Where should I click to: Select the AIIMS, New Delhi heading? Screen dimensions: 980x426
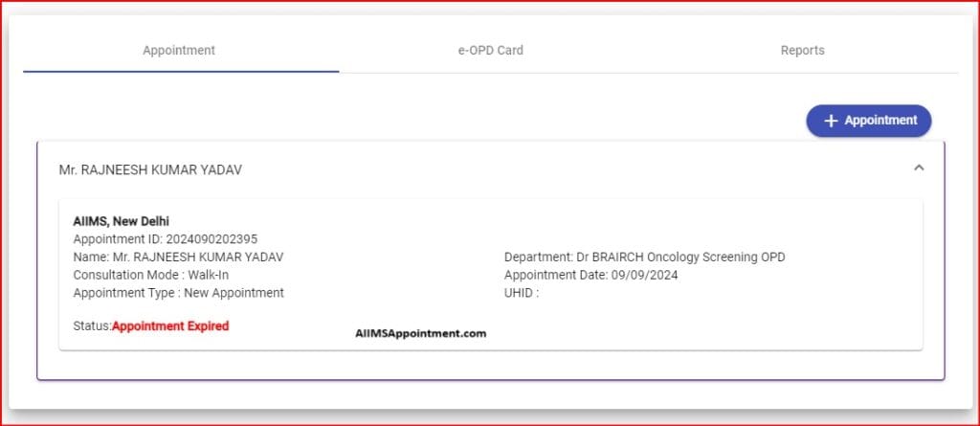pyautogui.click(x=122, y=221)
